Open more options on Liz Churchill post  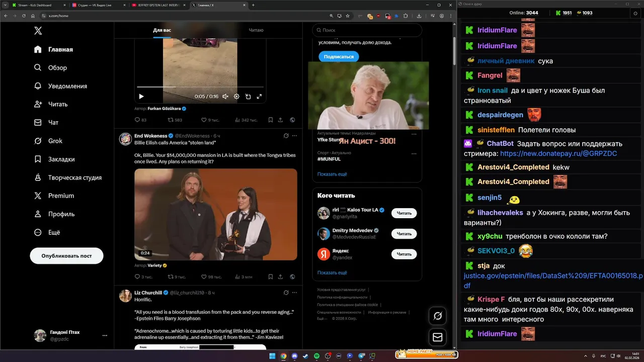click(295, 292)
